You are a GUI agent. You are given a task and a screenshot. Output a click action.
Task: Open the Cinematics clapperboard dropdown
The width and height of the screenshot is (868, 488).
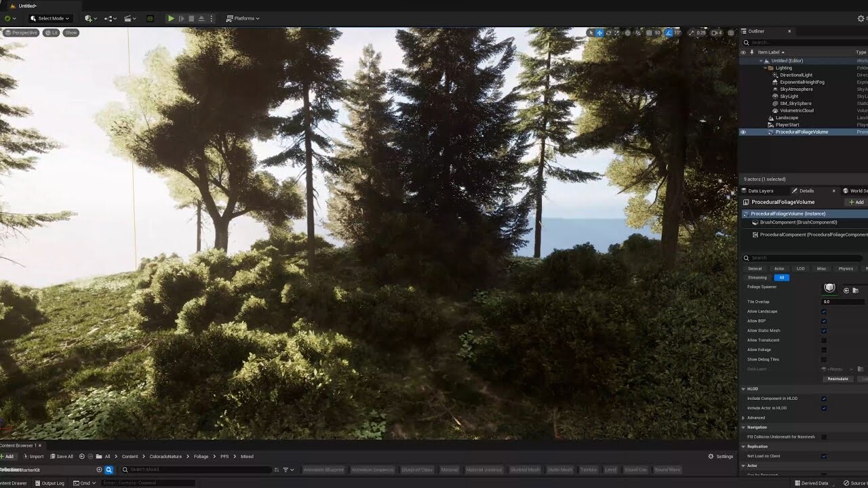130,18
